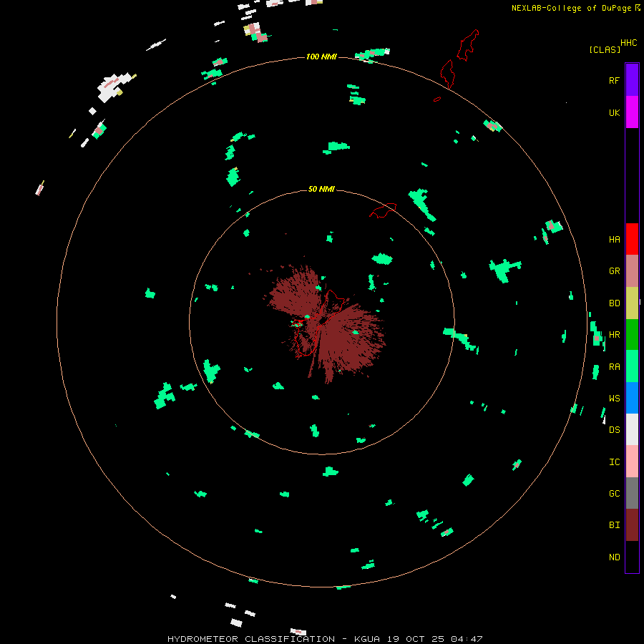Click the light pink IC swatch
Image resolution: width=644 pixels, height=644 pixels.
click(x=632, y=462)
